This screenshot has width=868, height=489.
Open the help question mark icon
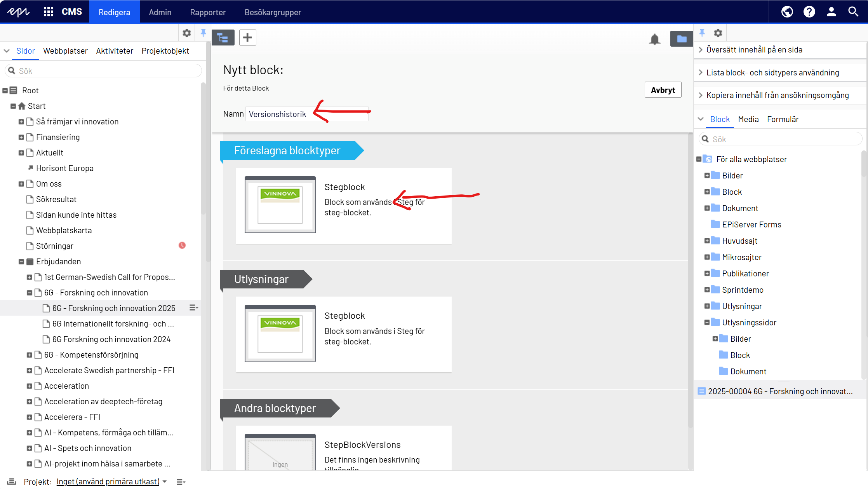click(809, 12)
